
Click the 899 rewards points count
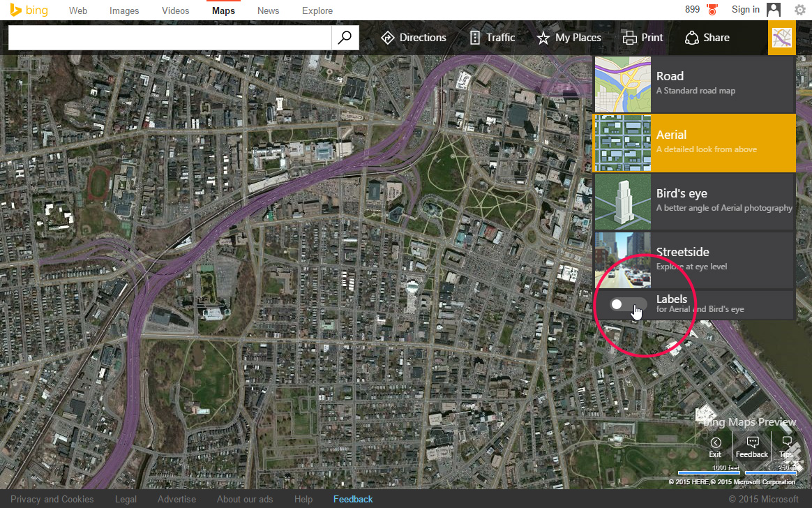pos(692,10)
